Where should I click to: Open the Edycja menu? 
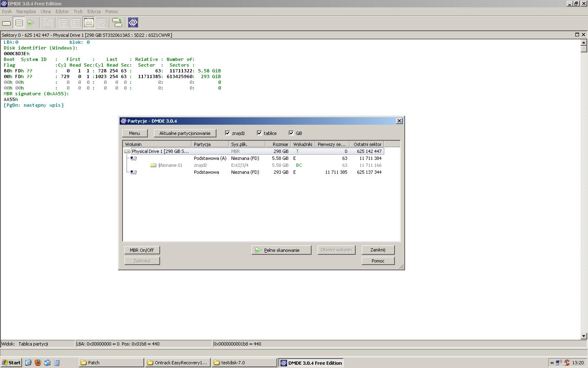pyautogui.click(x=94, y=11)
